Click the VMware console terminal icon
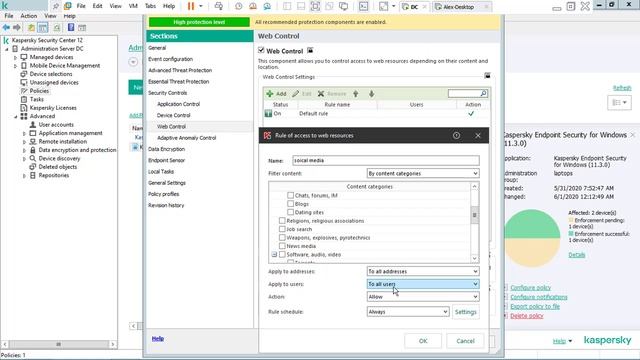This screenshot has height=360, width=640. 363,6
